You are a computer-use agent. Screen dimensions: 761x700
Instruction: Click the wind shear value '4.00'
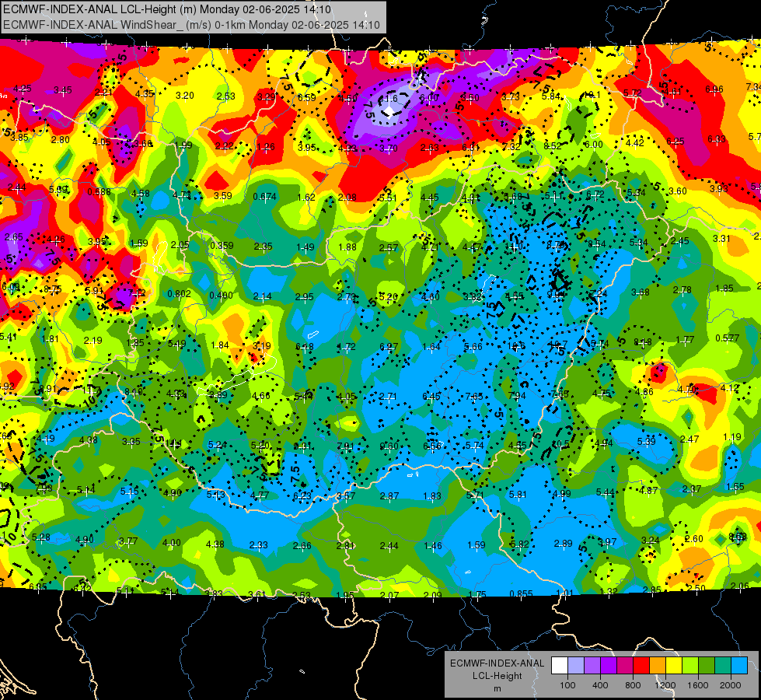pos(172,543)
